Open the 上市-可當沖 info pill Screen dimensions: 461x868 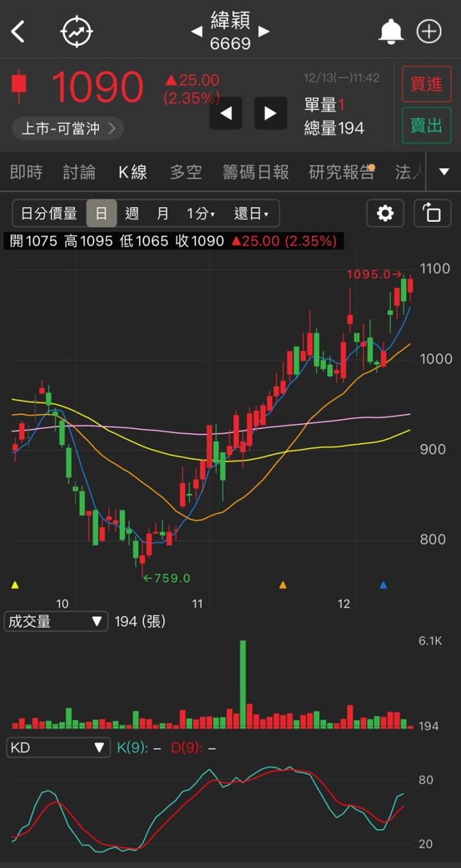click(x=68, y=128)
